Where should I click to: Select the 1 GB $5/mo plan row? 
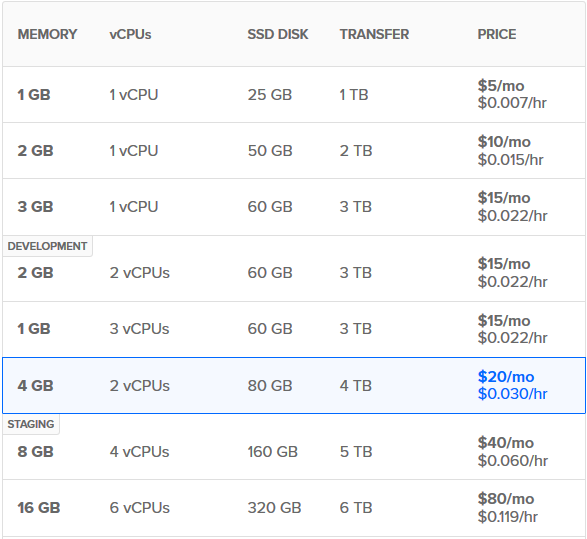[294, 95]
